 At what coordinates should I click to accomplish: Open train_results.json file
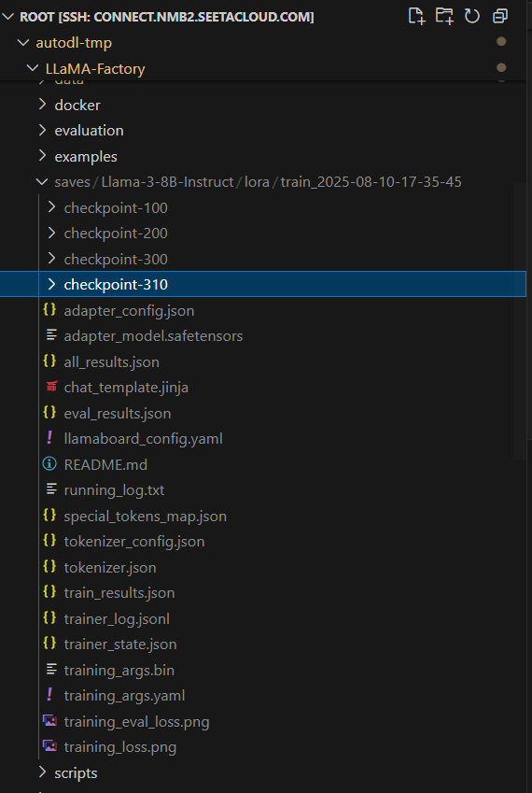[x=119, y=593]
